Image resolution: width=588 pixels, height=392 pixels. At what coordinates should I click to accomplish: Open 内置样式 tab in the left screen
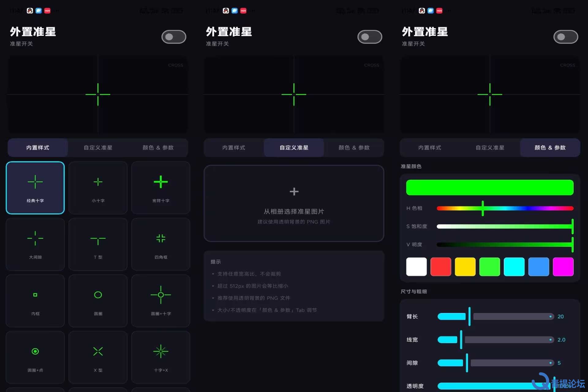point(38,148)
